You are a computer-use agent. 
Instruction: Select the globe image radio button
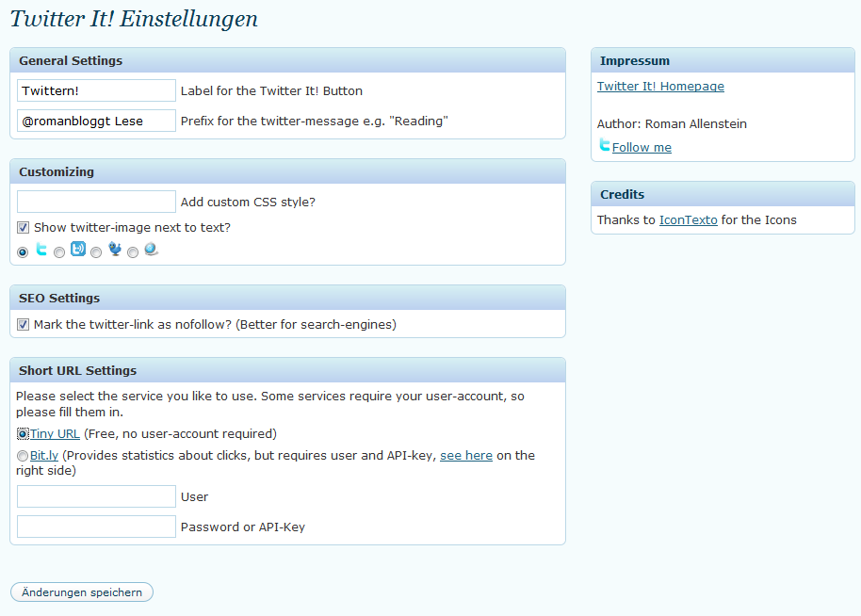[x=133, y=252]
